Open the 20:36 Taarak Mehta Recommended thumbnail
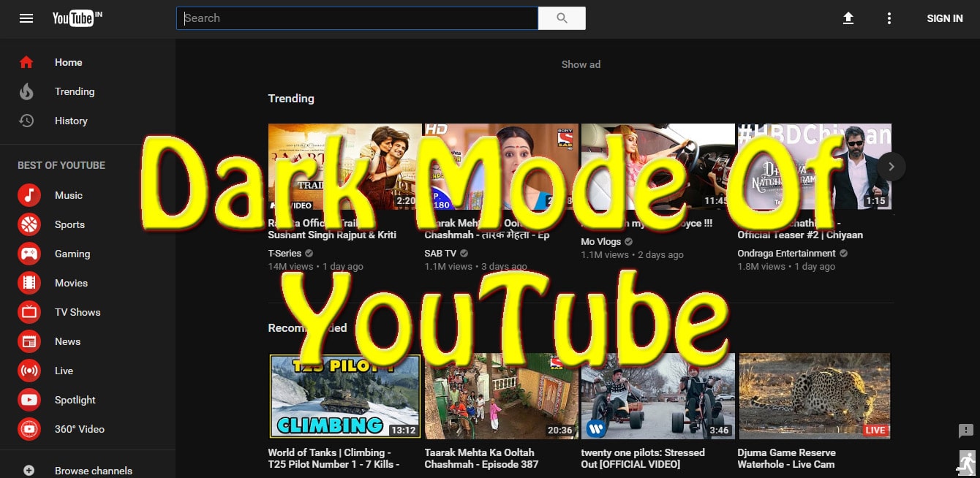Screen dimensions: 980x478 [x=501, y=396]
